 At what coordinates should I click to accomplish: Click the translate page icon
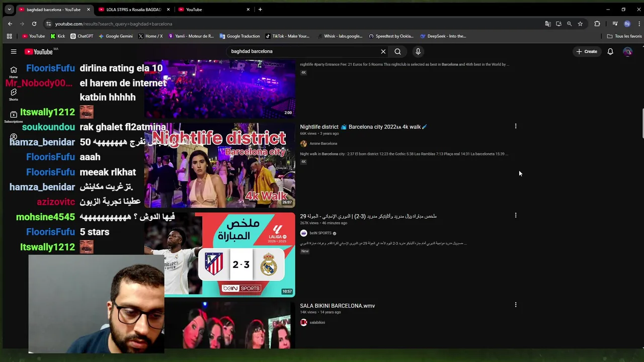point(548,24)
